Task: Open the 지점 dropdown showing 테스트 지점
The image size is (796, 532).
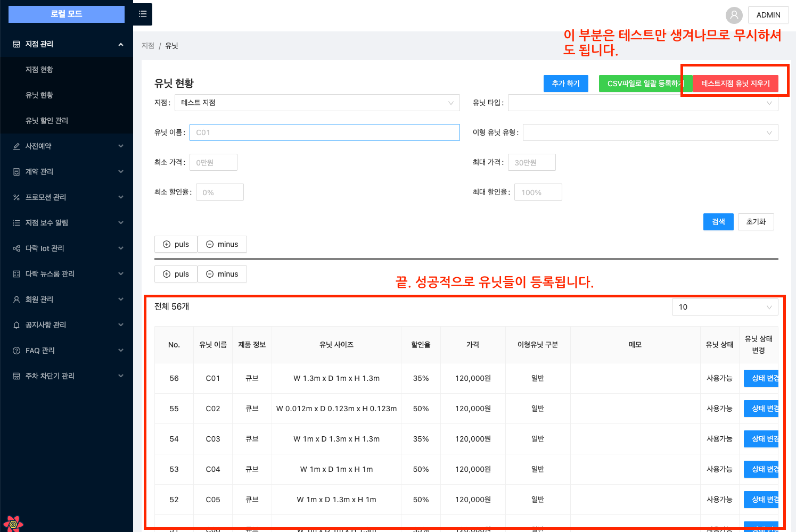Action: tap(317, 103)
